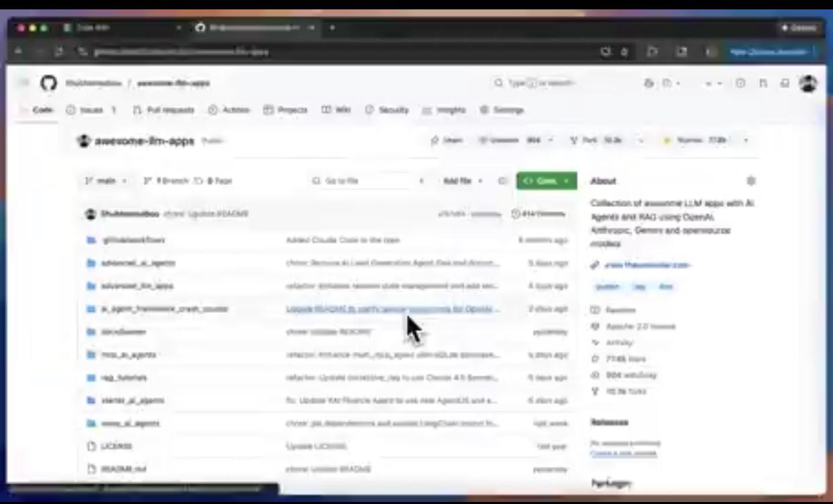The height and width of the screenshot is (504, 833).
Task: Open the repository Settings tab
Action: pyautogui.click(x=502, y=110)
